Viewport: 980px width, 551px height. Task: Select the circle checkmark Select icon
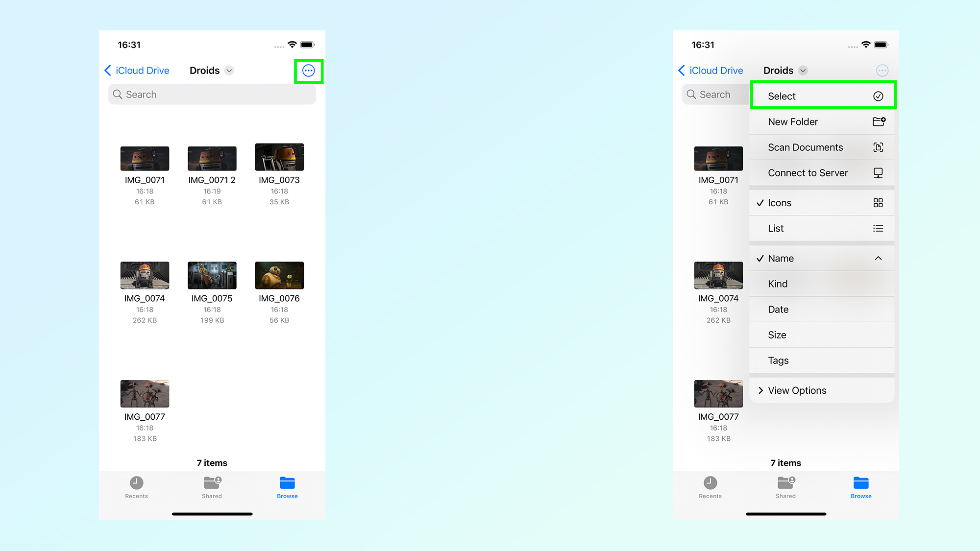(x=878, y=96)
